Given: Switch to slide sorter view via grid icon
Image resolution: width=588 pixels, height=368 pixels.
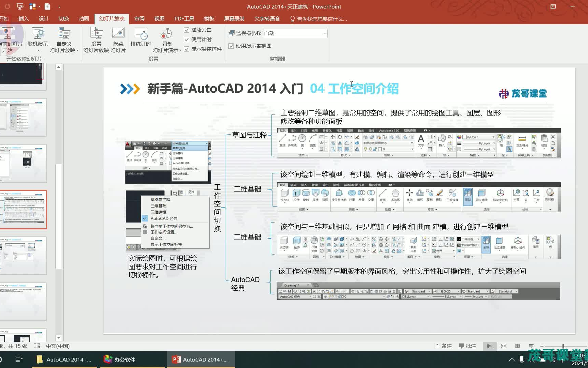Looking at the screenshot, I should pyautogui.click(x=503, y=346).
